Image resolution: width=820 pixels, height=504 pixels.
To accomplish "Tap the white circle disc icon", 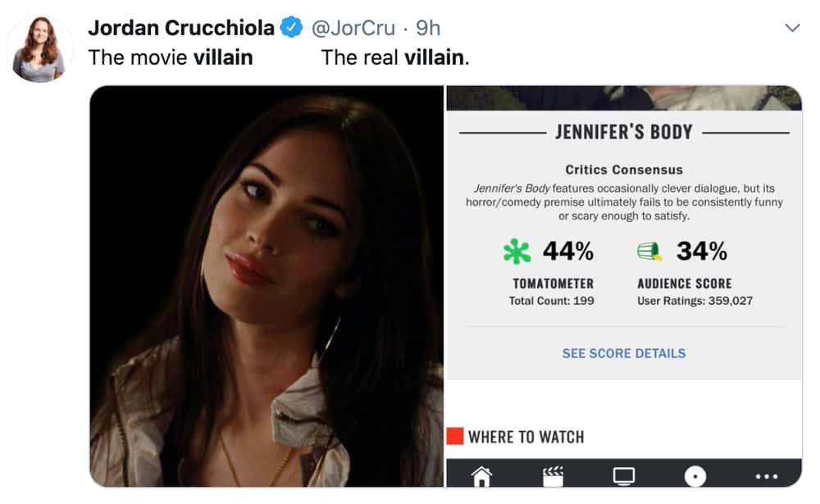I will click(695, 476).
